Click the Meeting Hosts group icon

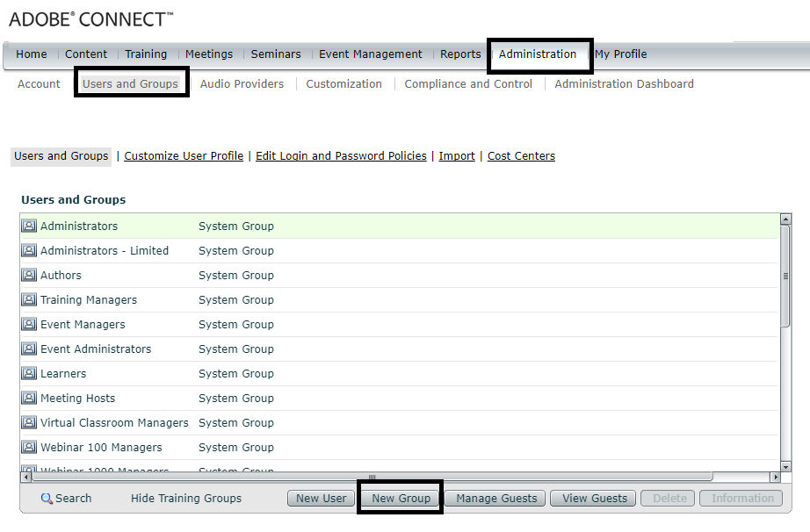(x=29, y=399)
